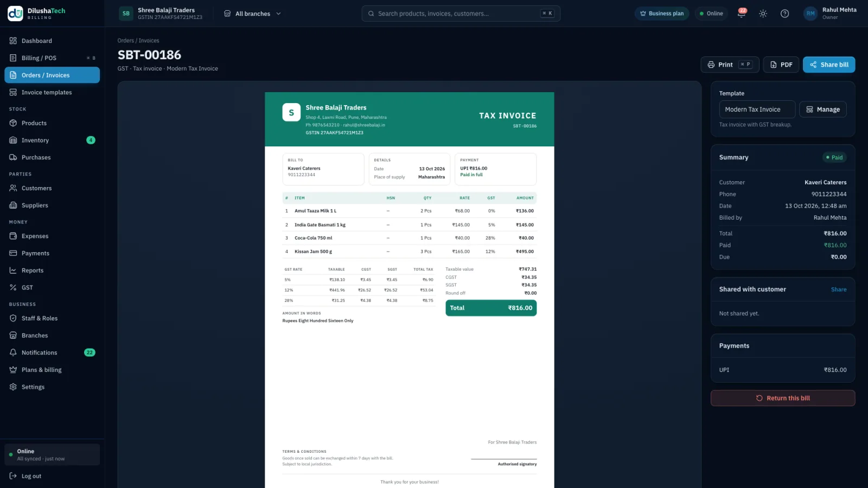Click Return this bill
The height and width of the screenshot is (488, 868).
click(783, 398)
